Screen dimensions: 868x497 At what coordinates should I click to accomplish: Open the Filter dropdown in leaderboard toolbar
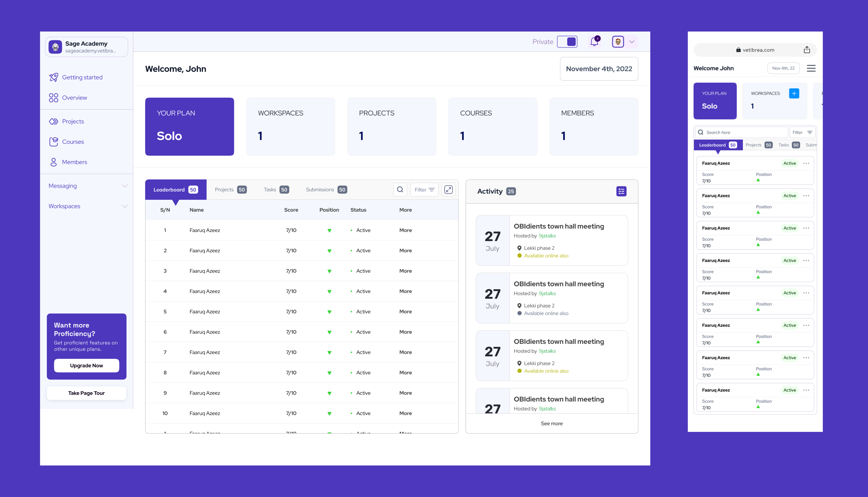coord(424,189)
